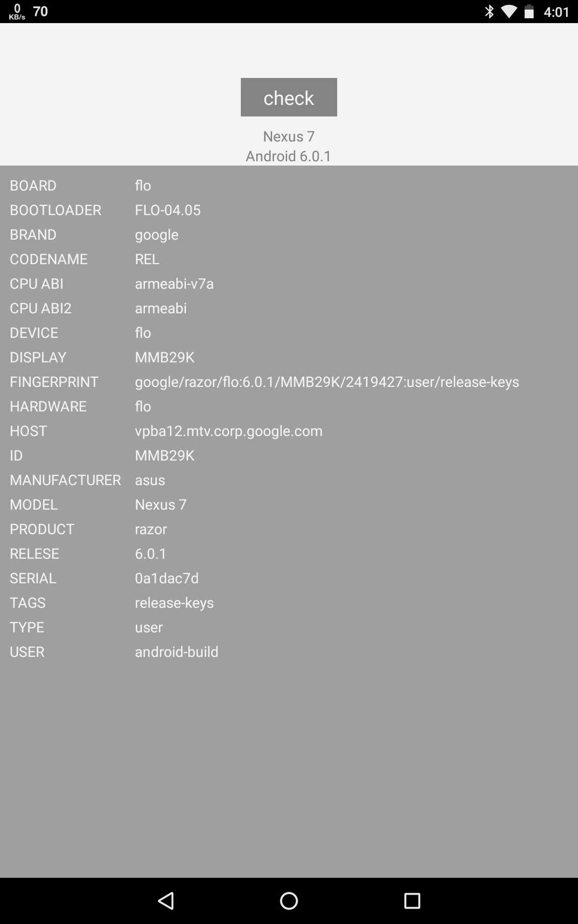Screen dimensions: 578x924
Task: Tap the TAGS value release-keys
Action: [x=174, y=603]
